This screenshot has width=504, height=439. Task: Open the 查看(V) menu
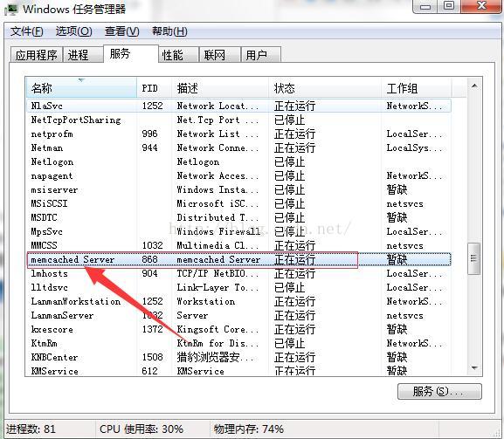pyautogui.click(x=121, y=31)
